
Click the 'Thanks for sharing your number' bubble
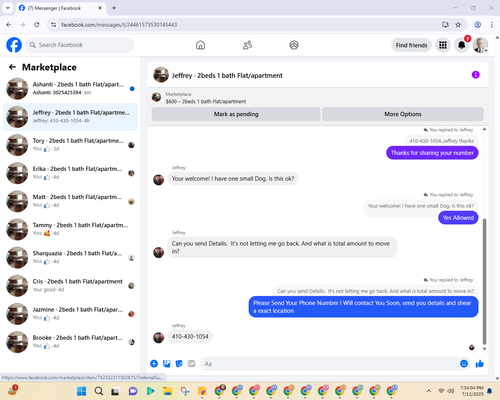(432, 153)
